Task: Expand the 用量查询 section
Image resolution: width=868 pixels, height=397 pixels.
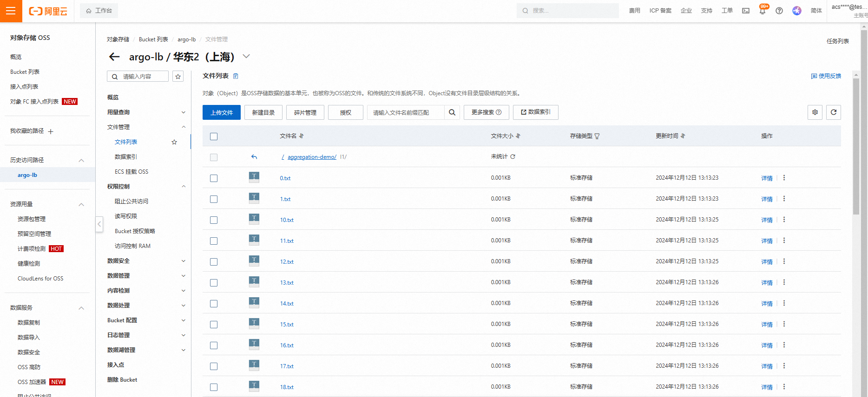Action: pos(184,112)
